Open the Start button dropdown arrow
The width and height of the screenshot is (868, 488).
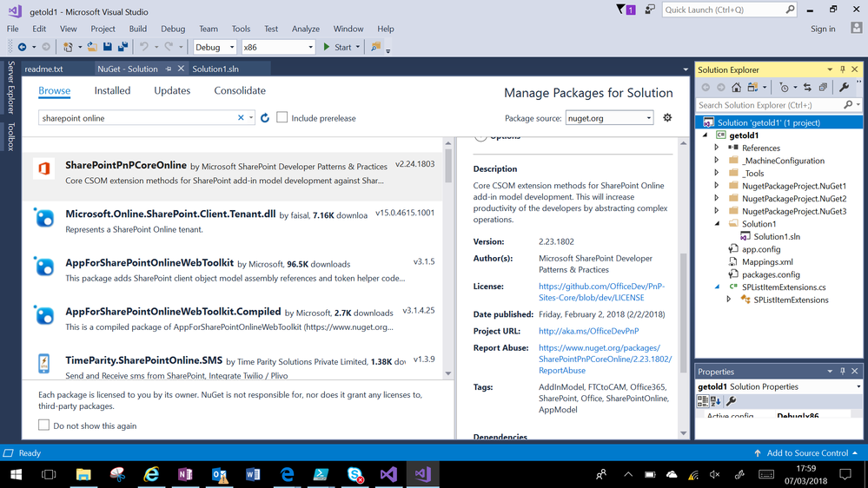tap(358, 47)
